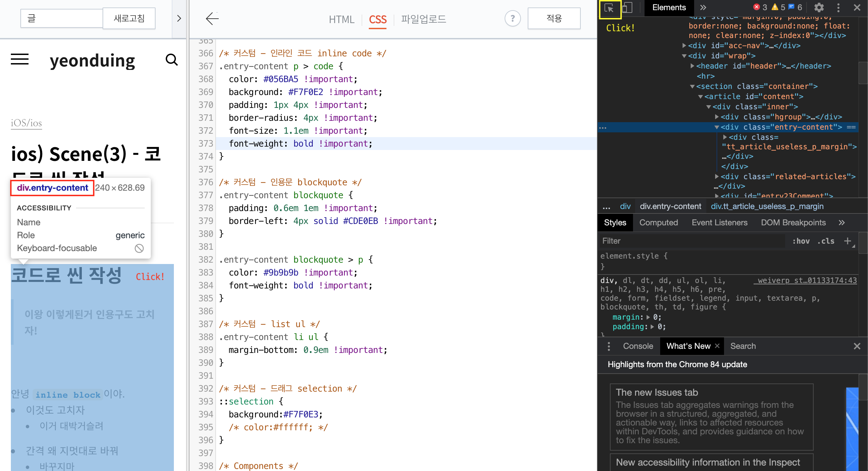
Task: Click the 적용 apply button
Action: [x=554, y=19]
